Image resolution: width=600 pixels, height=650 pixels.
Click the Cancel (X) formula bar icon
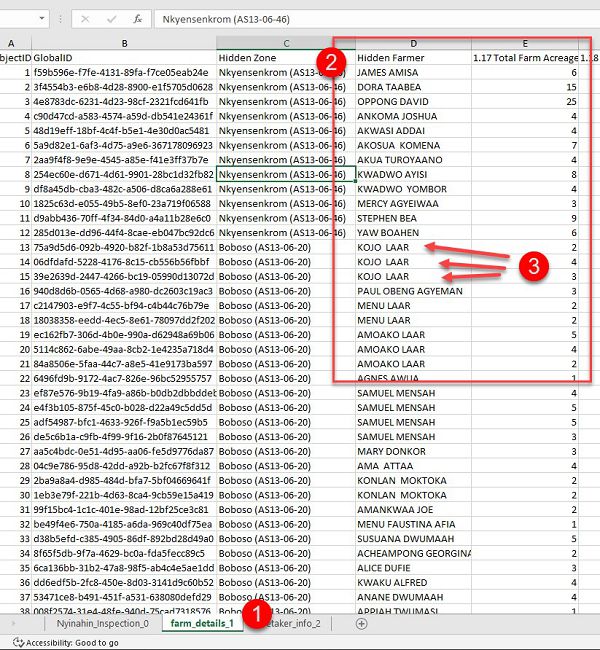(85, 19)
